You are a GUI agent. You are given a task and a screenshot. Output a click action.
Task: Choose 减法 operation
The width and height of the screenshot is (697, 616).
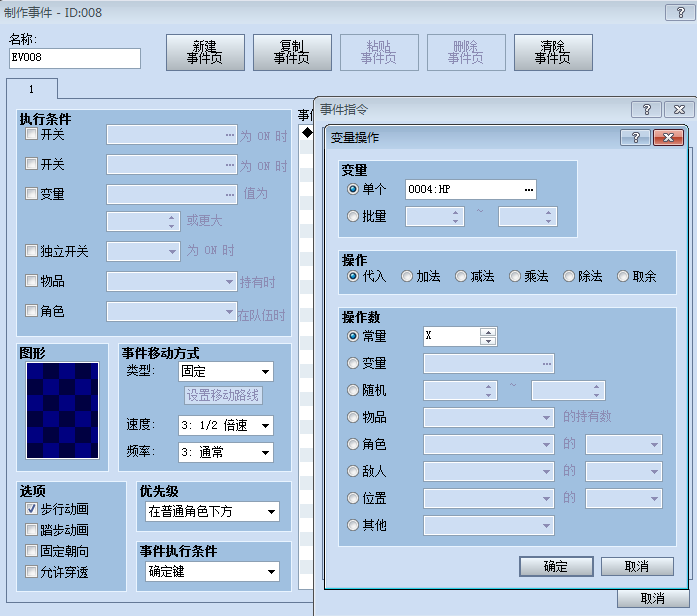(x=461, y=276)
